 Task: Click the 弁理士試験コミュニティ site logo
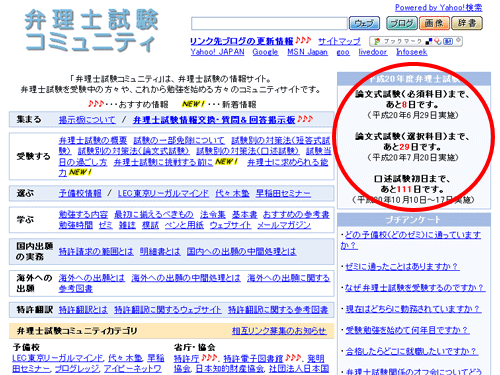[x=91, y=31]
